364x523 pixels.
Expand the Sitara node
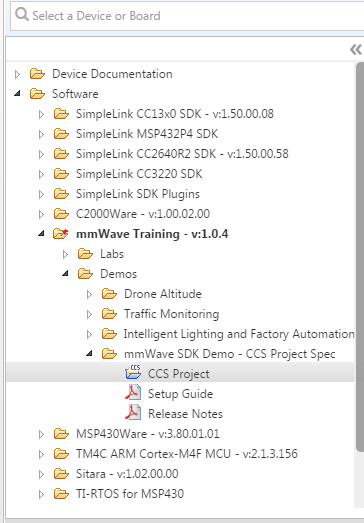[41, 474]
